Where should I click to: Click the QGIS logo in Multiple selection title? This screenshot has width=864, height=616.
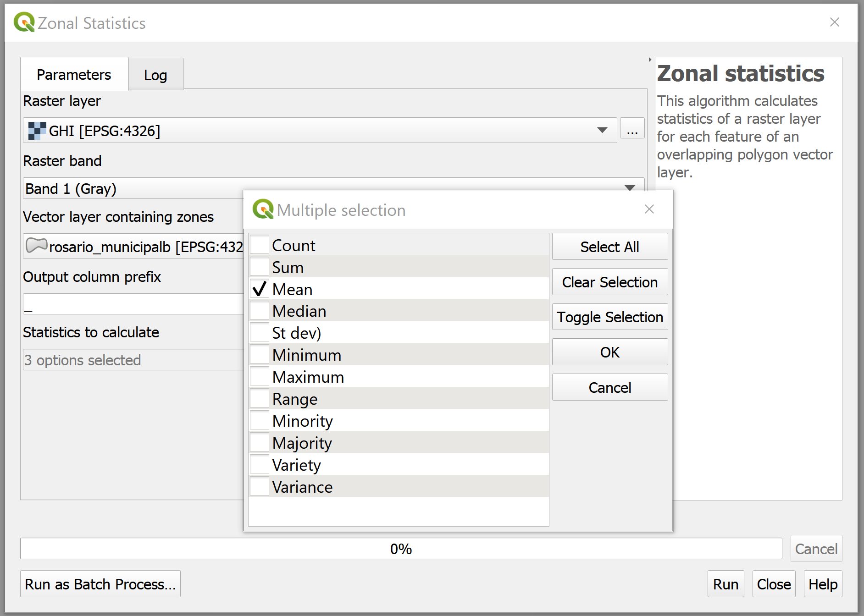click(x=263, y=209)
